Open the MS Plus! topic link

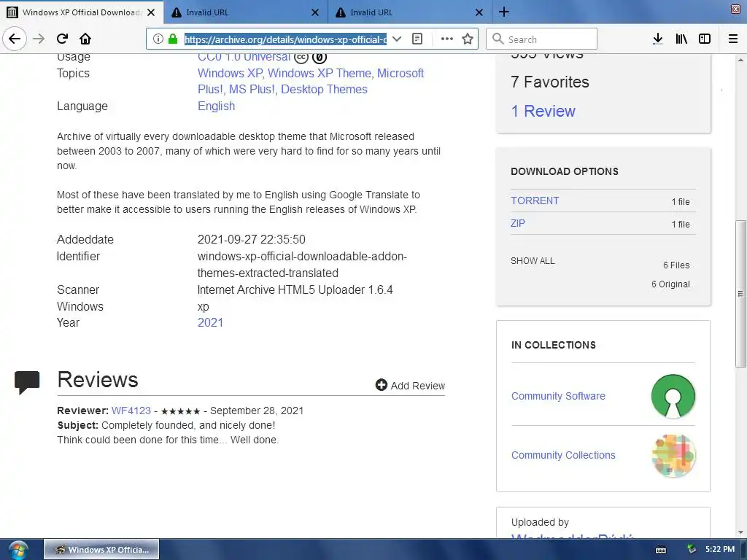(252, 90)
